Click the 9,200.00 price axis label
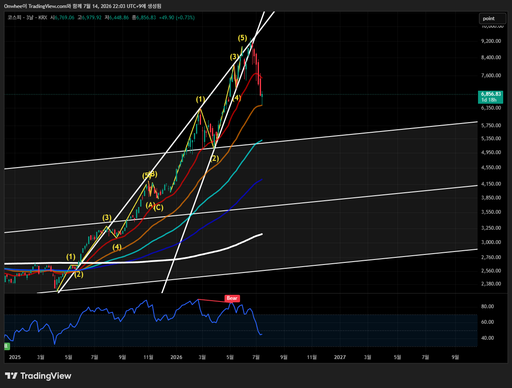 [491, 41]
